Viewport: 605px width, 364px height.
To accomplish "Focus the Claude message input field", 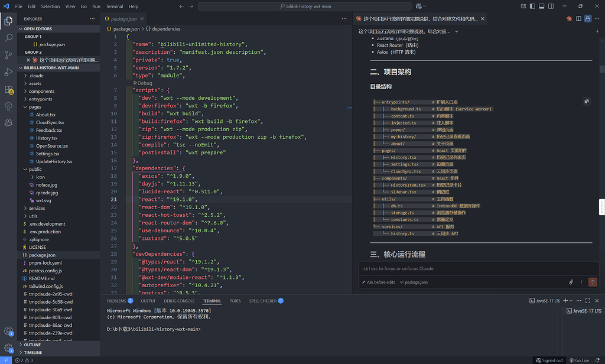I will (x=479, y=269).
